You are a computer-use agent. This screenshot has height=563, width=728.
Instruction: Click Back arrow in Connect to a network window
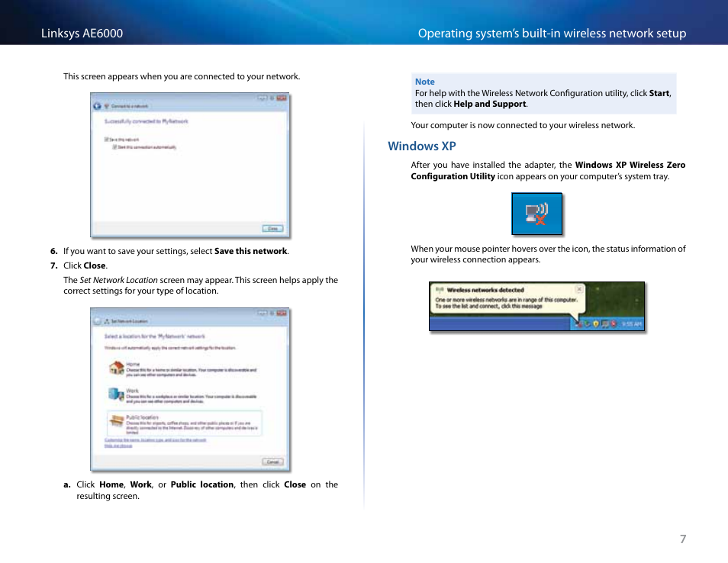97,106
